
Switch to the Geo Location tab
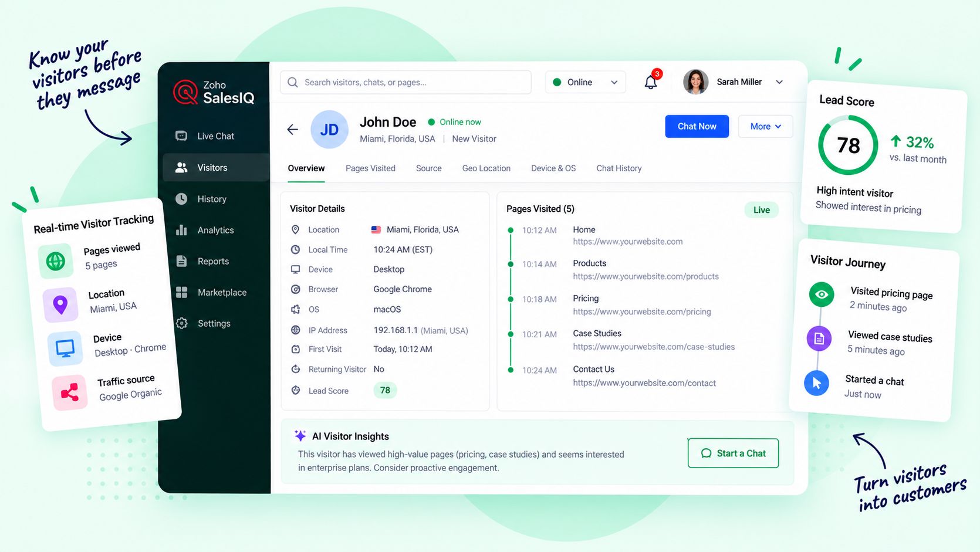[486, 168]
